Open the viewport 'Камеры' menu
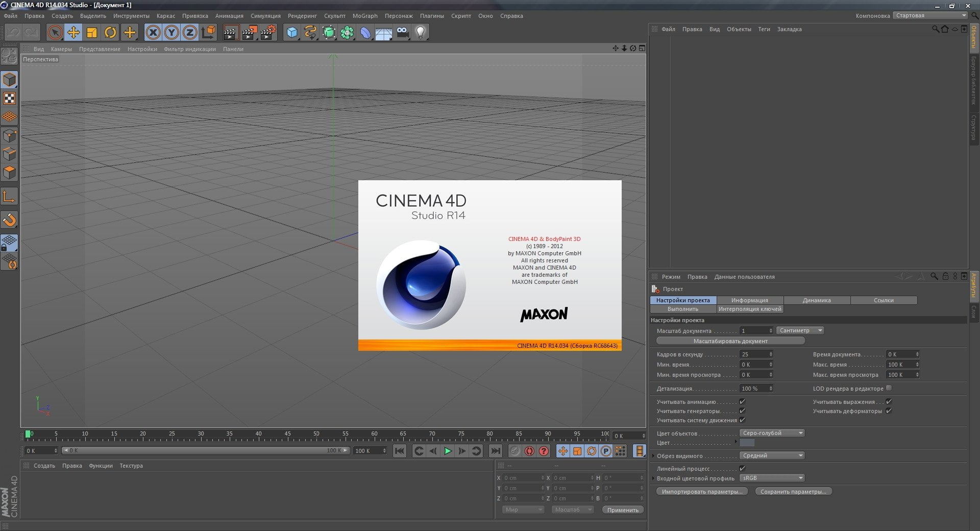Screen dimensions: 980x531 [x=61, y=49]
